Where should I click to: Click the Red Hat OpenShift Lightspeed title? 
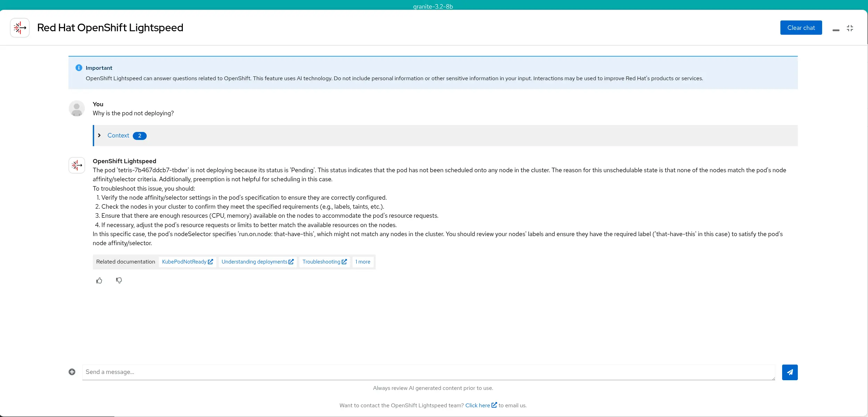click(x=110, y=27)
